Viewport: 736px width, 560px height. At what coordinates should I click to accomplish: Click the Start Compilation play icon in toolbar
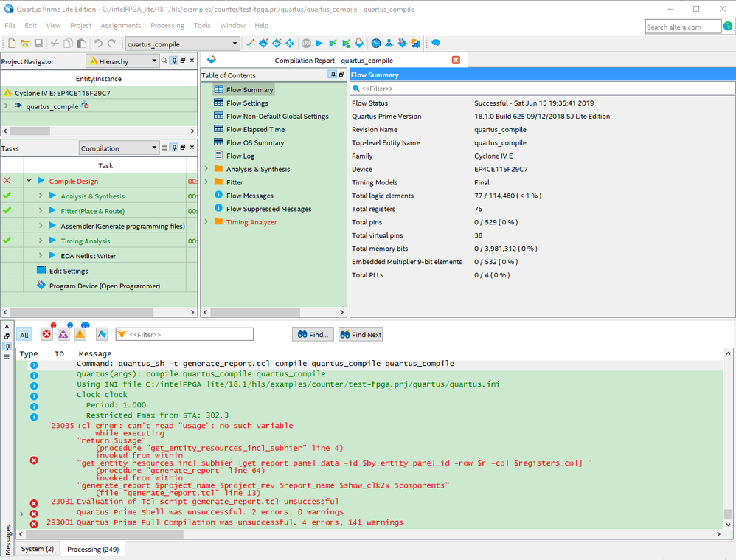coord(319,44)
